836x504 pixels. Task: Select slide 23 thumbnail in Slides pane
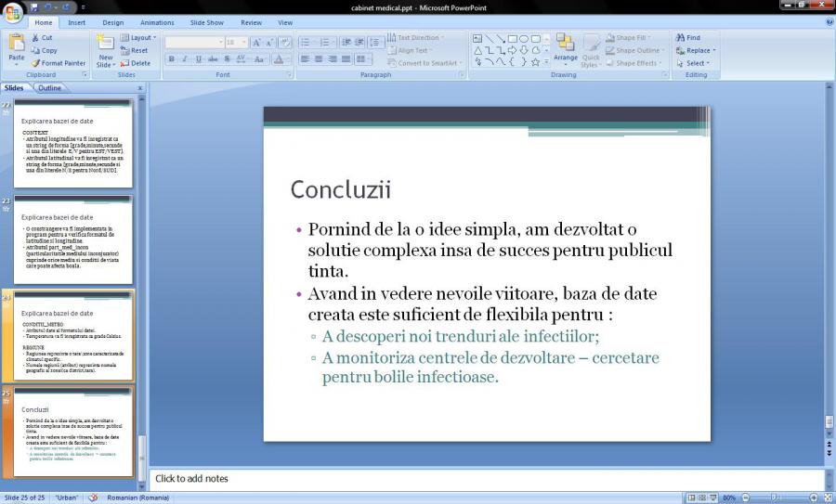pos(72,239)
